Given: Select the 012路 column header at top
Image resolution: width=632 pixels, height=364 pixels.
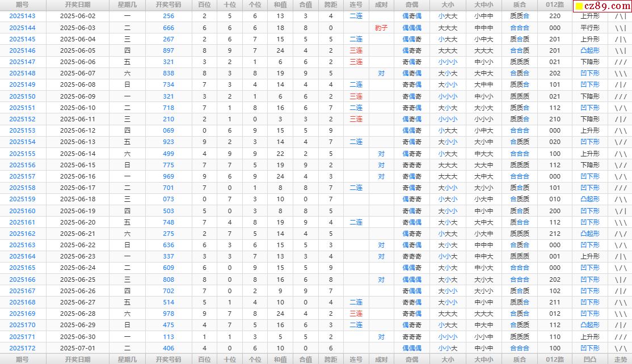Looking at the screenshot, I should click(x=555, y=5).
